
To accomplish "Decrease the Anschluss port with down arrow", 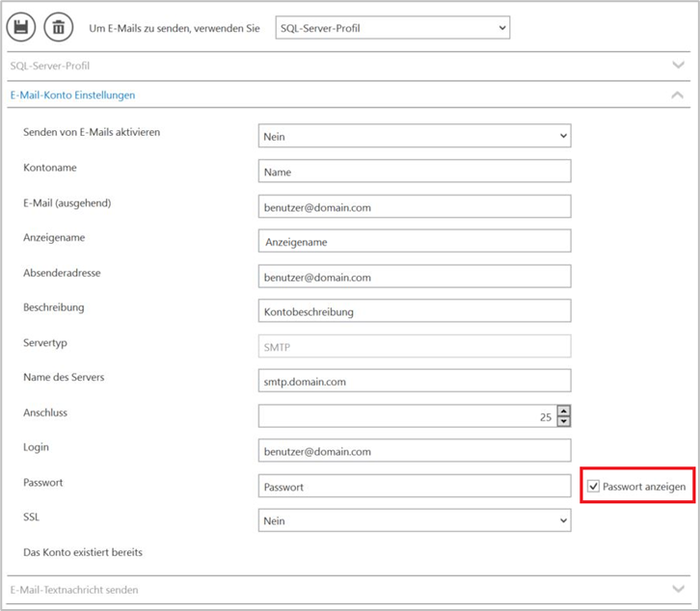I will (x=564, y=421).
